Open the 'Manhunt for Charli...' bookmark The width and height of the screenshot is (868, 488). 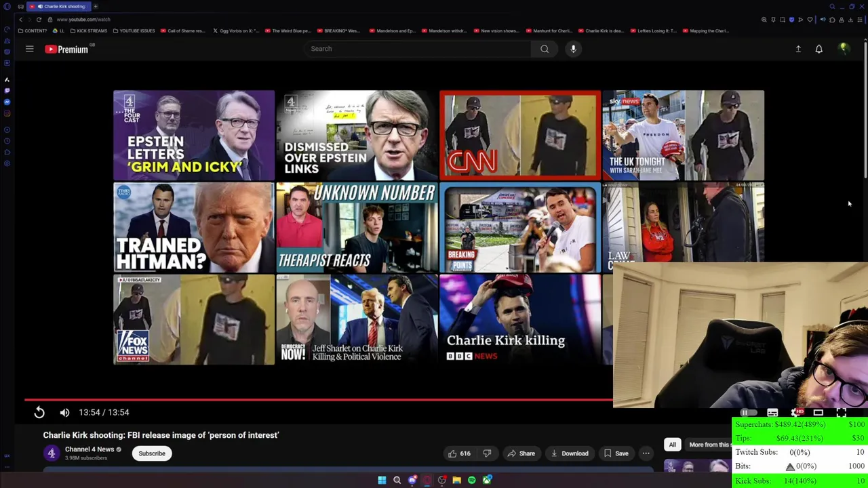click(549, 30)
